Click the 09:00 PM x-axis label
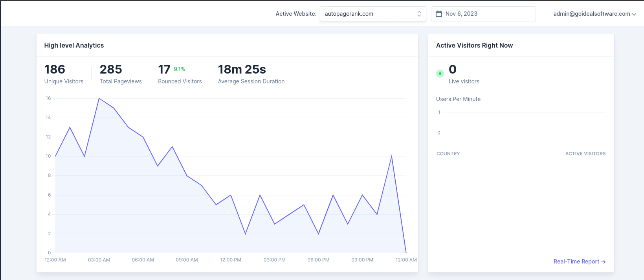This screenshot has width=644, height=280. tap(362, 260)
